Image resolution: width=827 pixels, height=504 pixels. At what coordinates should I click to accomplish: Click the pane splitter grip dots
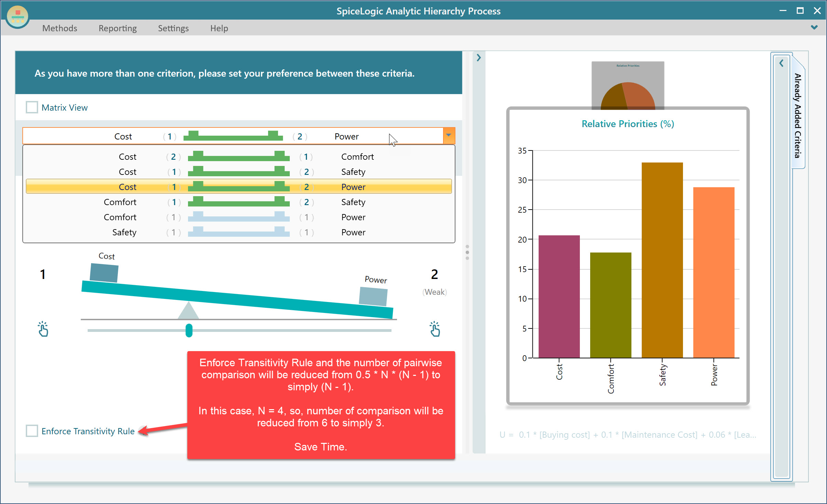467,252
